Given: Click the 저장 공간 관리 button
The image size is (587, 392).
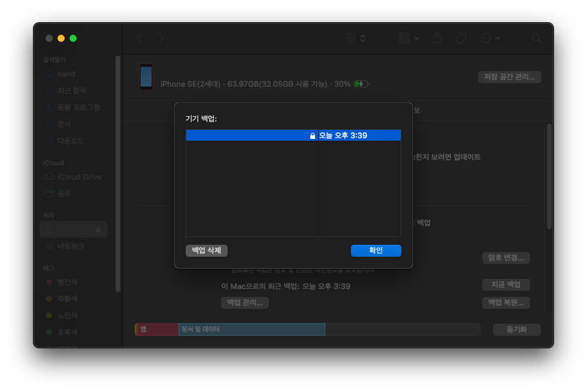Looking at the screenshot, I should (509, 77).
